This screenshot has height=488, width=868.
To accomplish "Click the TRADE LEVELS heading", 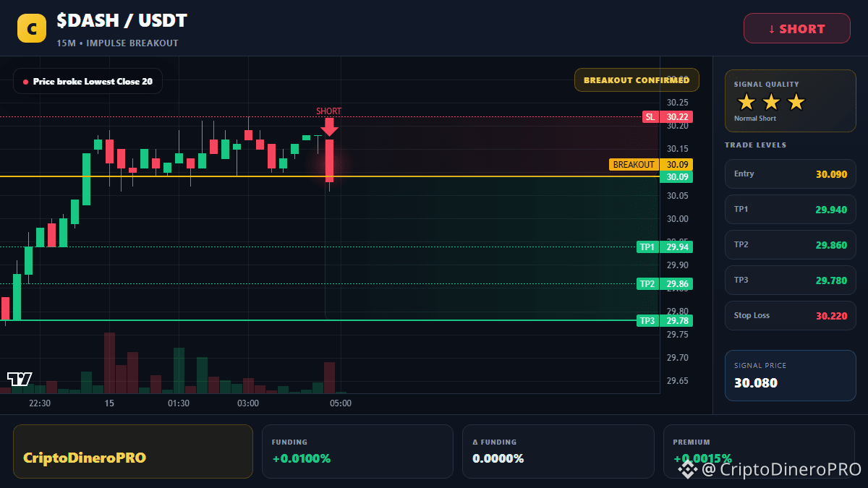I will coord(755,145).
